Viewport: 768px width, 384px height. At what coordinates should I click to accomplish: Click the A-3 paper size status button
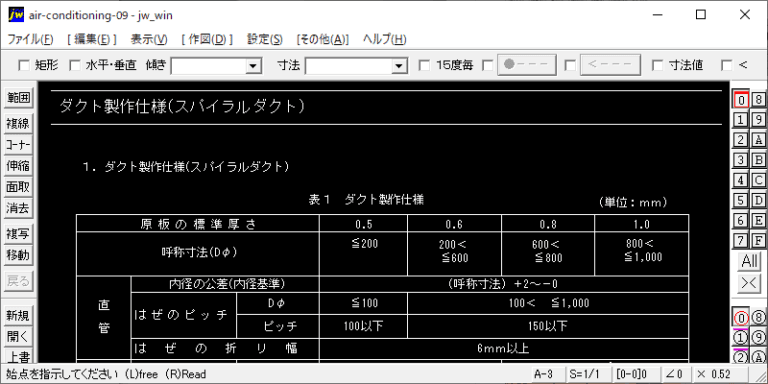[x=548, y=374]
